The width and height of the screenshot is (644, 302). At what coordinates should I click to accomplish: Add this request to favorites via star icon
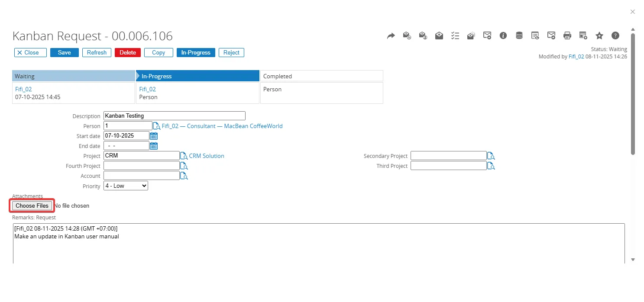pos(599,35)
